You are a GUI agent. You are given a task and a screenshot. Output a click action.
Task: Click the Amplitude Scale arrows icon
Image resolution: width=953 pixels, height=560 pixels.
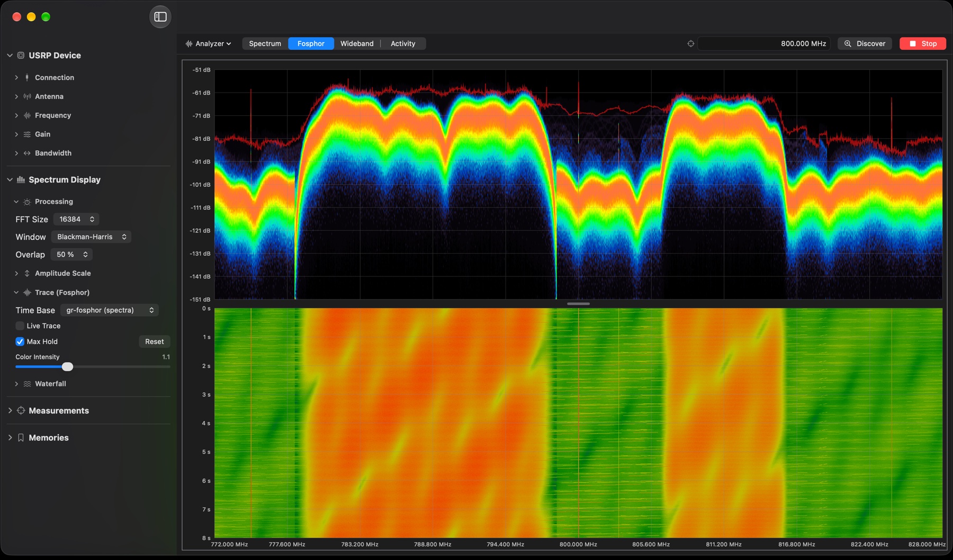click(x=27, y=273)
